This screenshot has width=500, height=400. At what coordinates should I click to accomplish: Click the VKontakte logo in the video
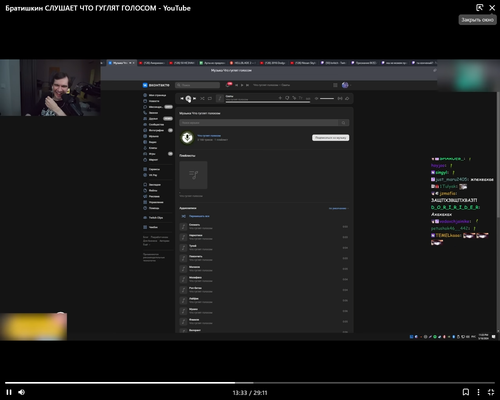pos(156,85)
